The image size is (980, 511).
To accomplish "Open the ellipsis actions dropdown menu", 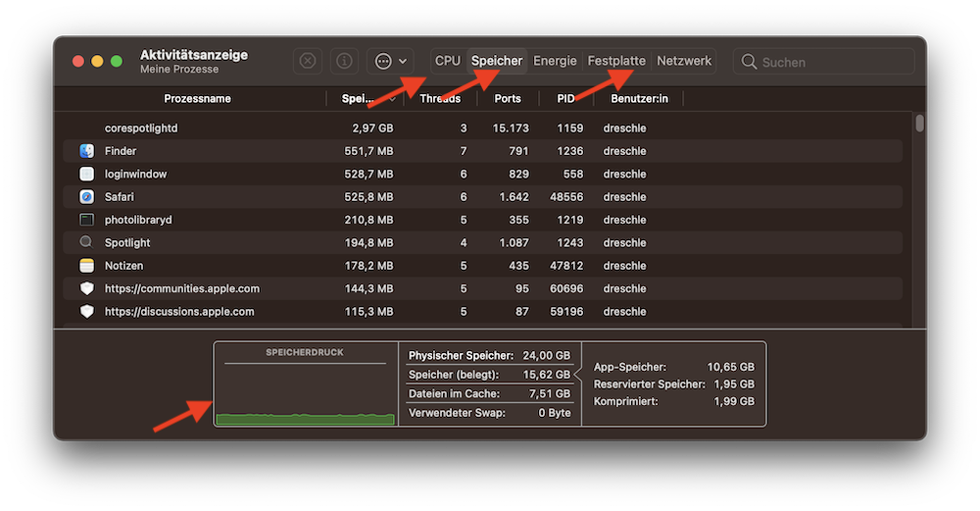I will (x=390, y=61).
